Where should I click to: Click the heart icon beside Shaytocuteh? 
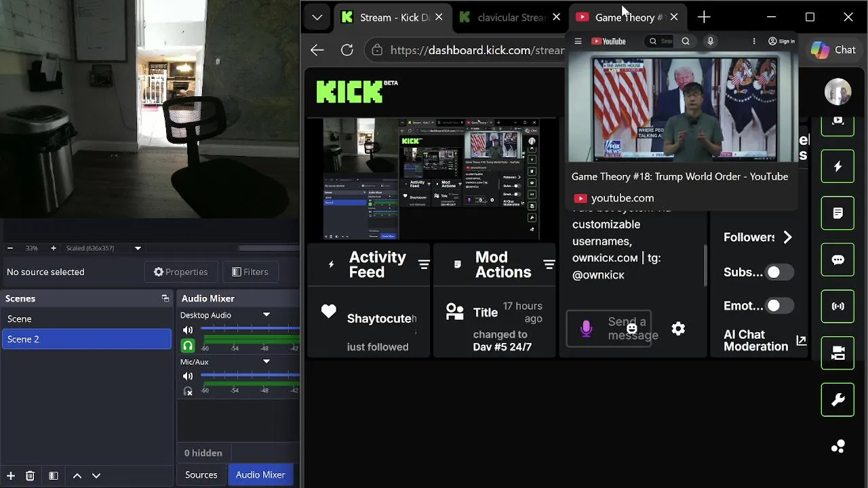[x=329, y=311]
